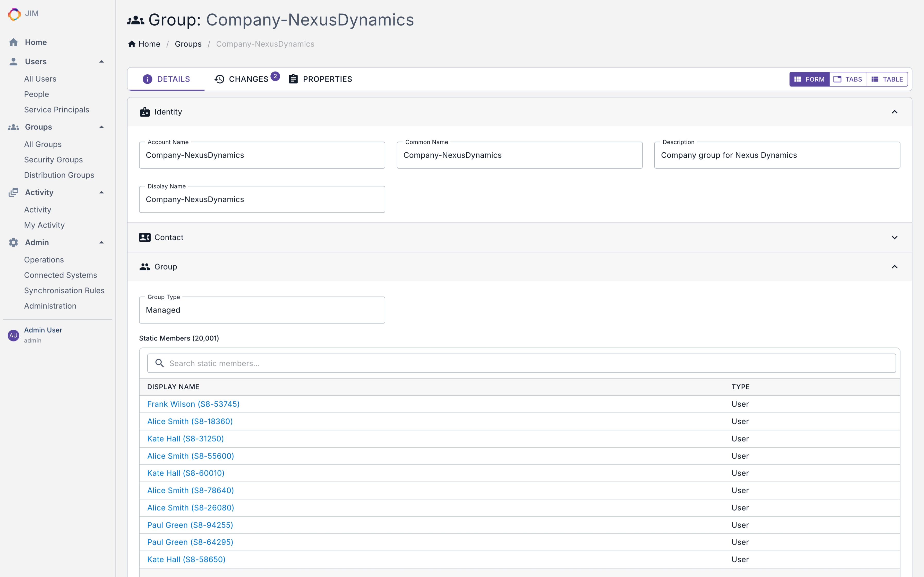This screenshot has width=924, height=577.
Task: Click the Activity icon in sidebar
Action: point(13,192)
